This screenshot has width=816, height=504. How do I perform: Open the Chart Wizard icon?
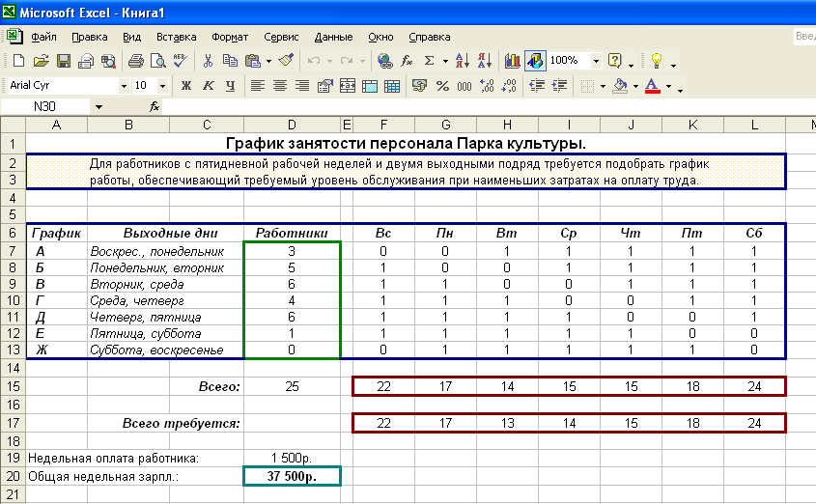(x=512, y=61)
